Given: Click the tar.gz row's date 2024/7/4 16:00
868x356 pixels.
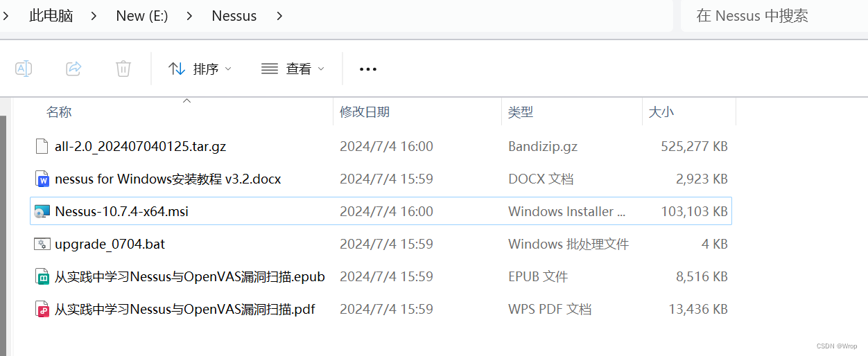Looking at the screenshot, I should pos(386,146).
